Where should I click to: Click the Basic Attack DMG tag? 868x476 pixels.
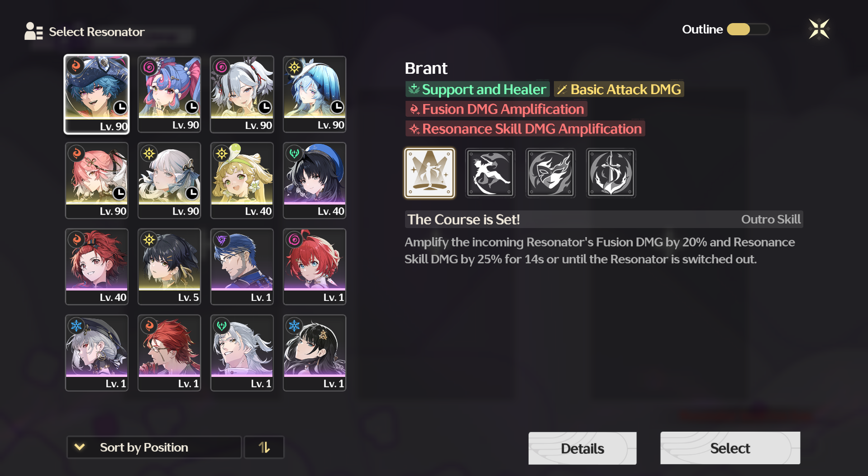click(619, 89)
